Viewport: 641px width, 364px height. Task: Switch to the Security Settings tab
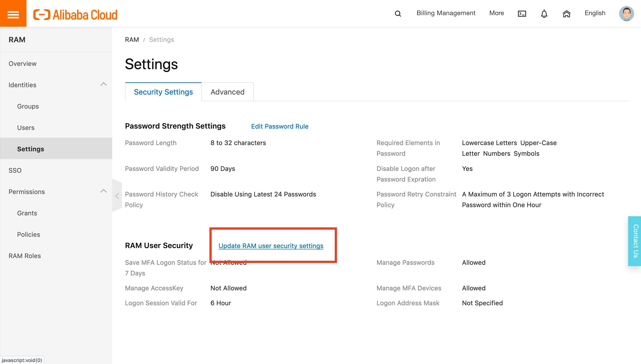[163, 92]
